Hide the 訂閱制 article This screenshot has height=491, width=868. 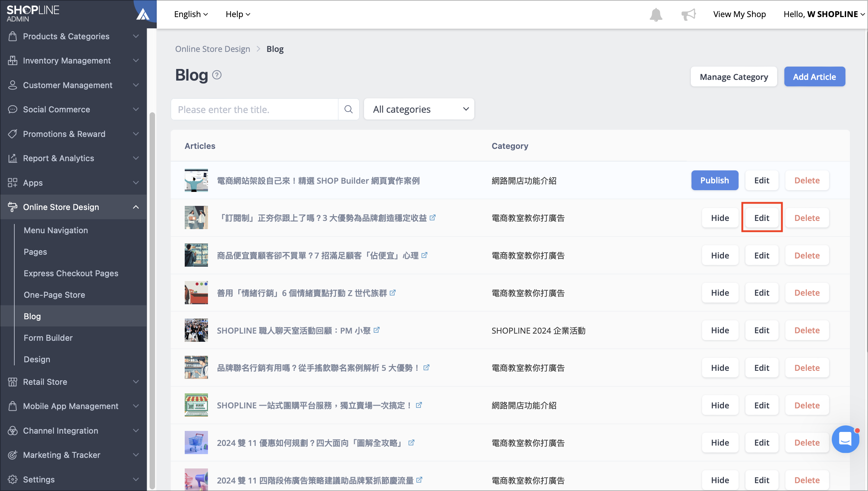pyautogui.click(x=720, y=218)
